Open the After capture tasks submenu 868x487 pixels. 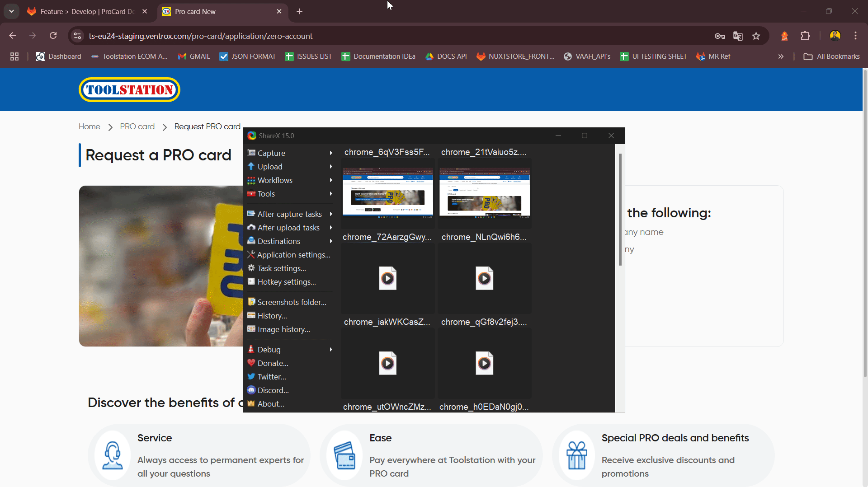click(x=289, y=214)
